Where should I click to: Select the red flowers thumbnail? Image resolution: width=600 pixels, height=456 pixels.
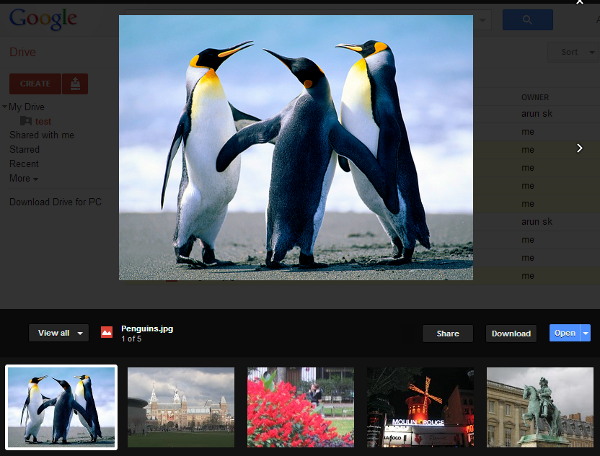pyautogui.click(x=300, y=407)
